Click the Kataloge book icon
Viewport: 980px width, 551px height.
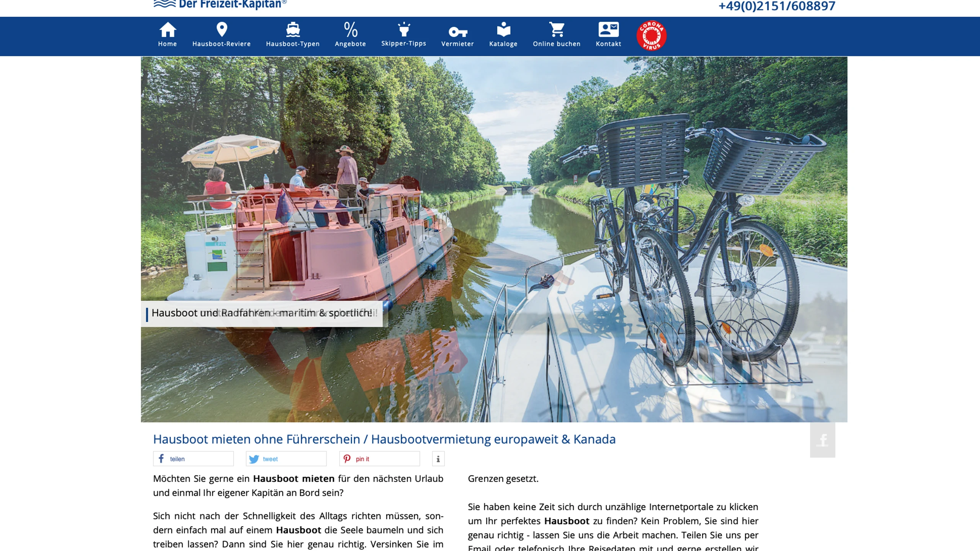point(503,29)
